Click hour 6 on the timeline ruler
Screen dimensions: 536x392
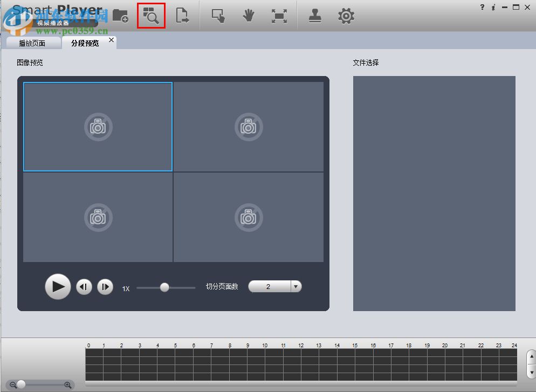click(x=194, y=346)
